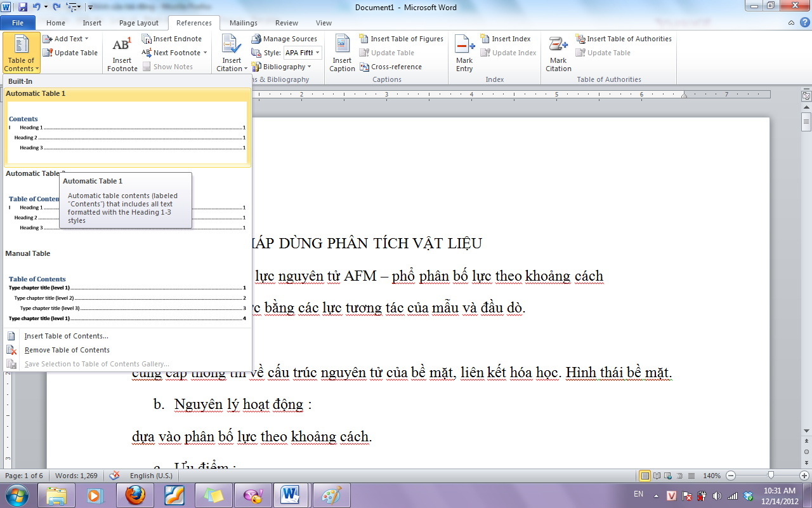Click the line starting 'b. Nguyên lý hoạt động'
The height and width of the screenshot is (508, 812).
click(x=232, y=404)
